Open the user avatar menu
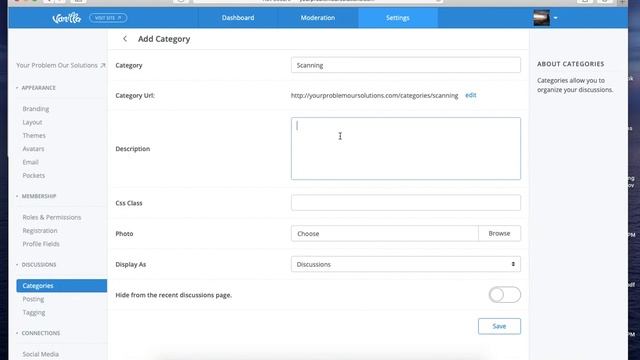640x360 pixels. click(x=541, y=18)
